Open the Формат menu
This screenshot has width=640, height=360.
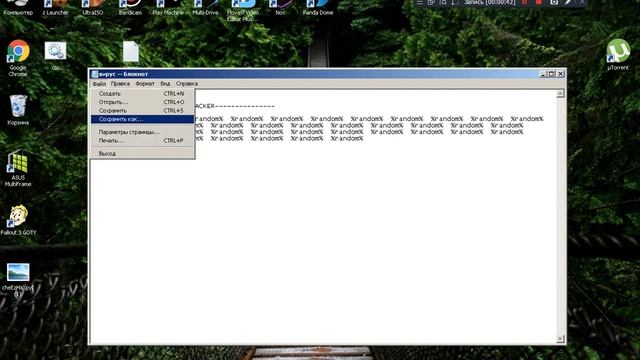145,84
